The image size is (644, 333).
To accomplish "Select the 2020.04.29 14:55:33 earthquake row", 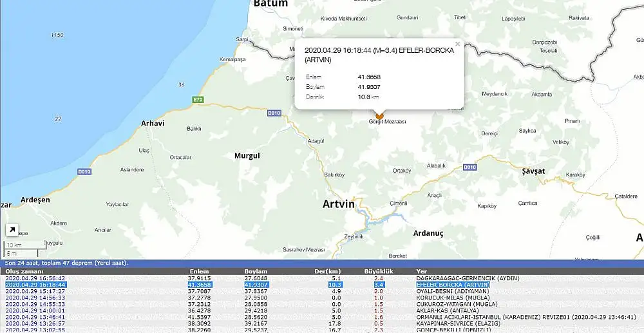I will tap(322, 304).
